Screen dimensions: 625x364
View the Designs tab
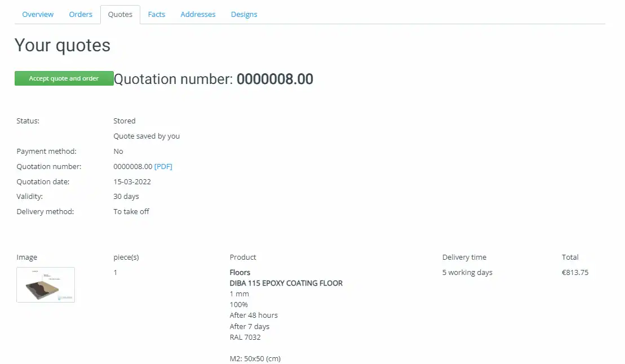(244, 14)
